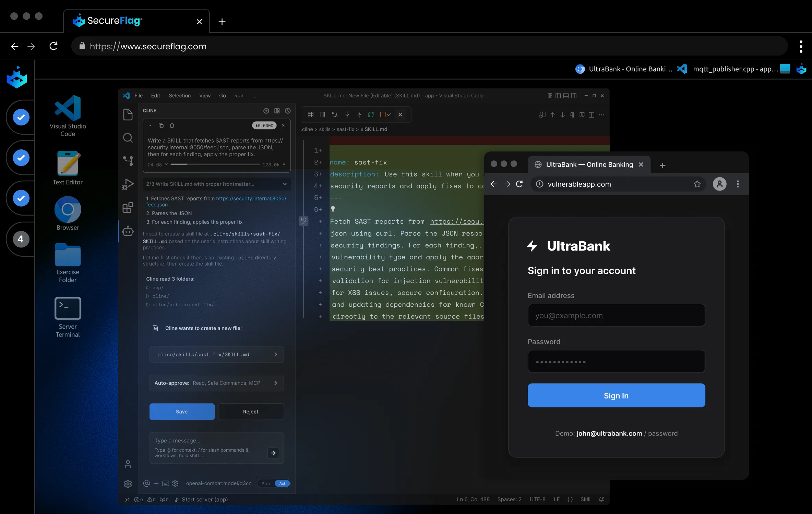Click the up arrow in the floating diff toolbar
This screenshot has width=812, height=514.
tap(359, 114)
